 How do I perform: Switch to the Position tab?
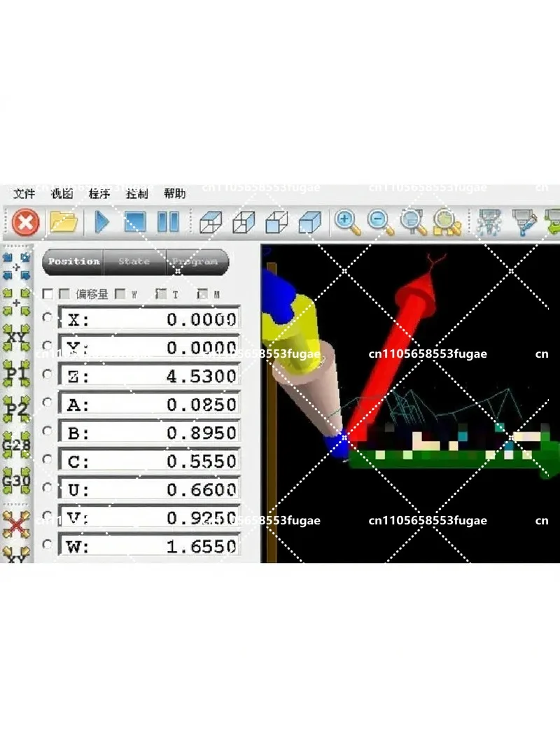(73, 262)
